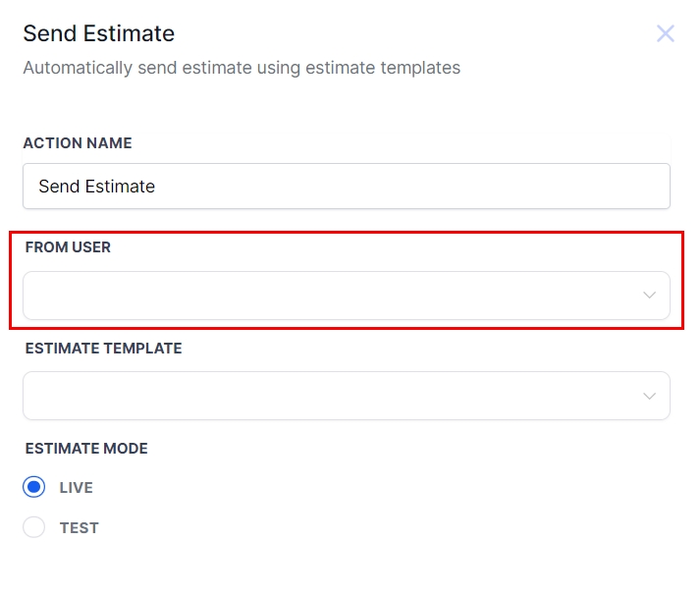Click the TEST option label text
Image resolution: width=700 pixels, height=595 pixels.
[x=79, y=527]
